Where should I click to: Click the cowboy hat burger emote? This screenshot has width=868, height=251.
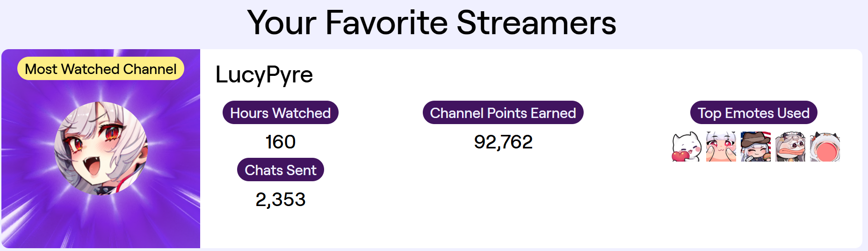click(x=755, y=147)
